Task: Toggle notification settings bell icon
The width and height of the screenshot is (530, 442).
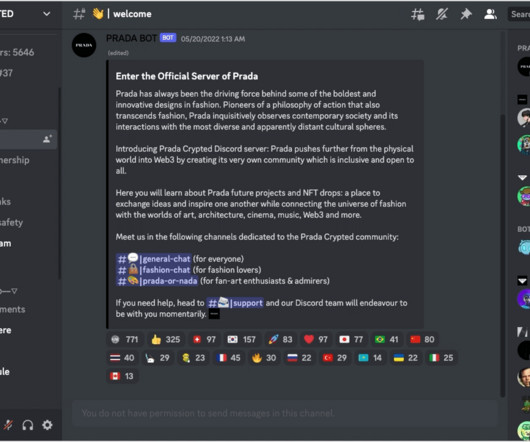Action: click(x=442, y=14)
